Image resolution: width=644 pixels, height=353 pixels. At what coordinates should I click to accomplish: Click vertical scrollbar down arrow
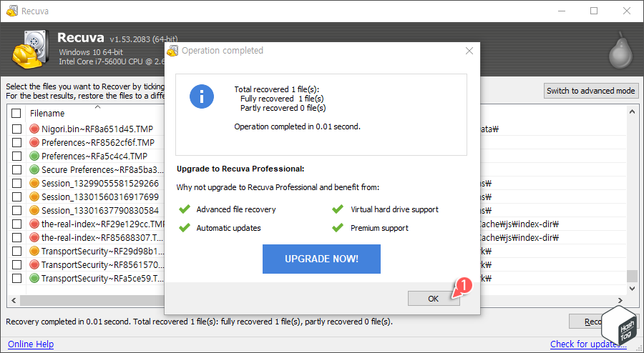[632, 289]
